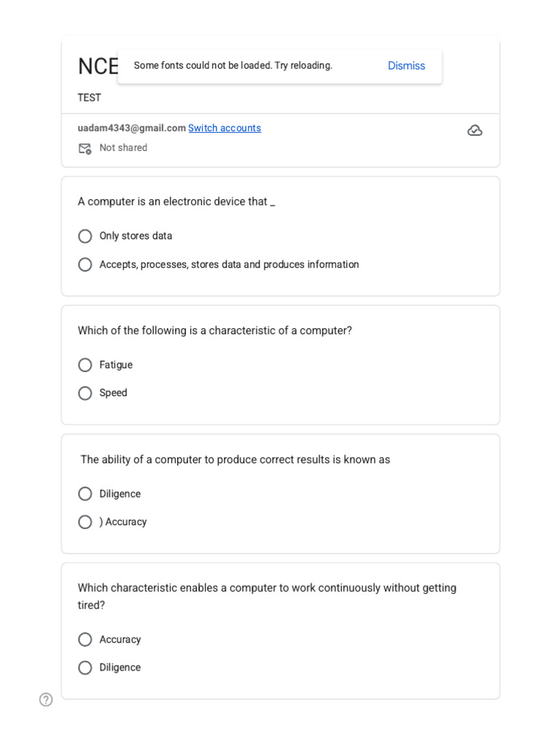Select Accuracy under the working continuously question
This screenshot has width=560, height=747.
coord(85,639)
